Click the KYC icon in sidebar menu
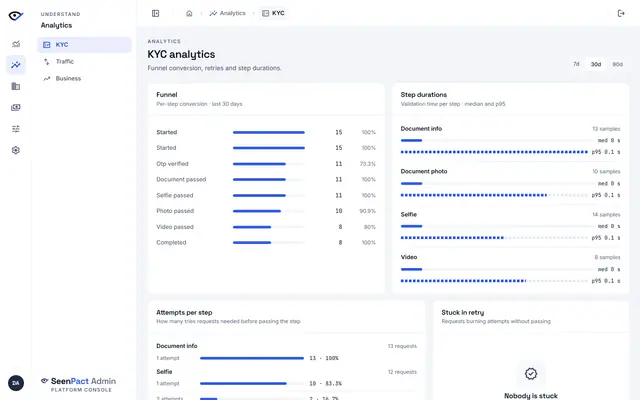 (47, 44)
